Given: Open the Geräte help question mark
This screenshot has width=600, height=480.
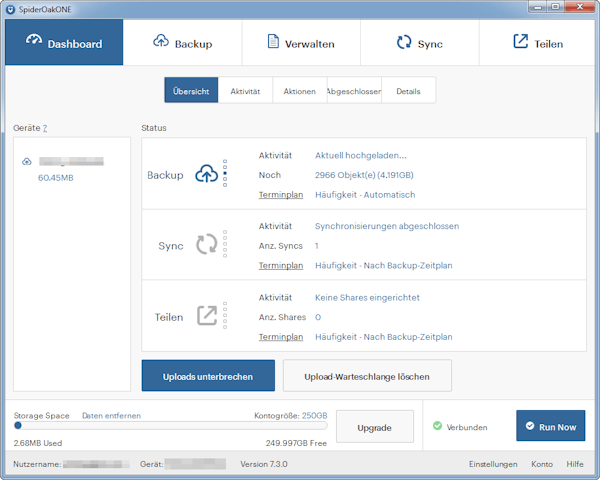Looking at the screenshot, I should 45,128.
